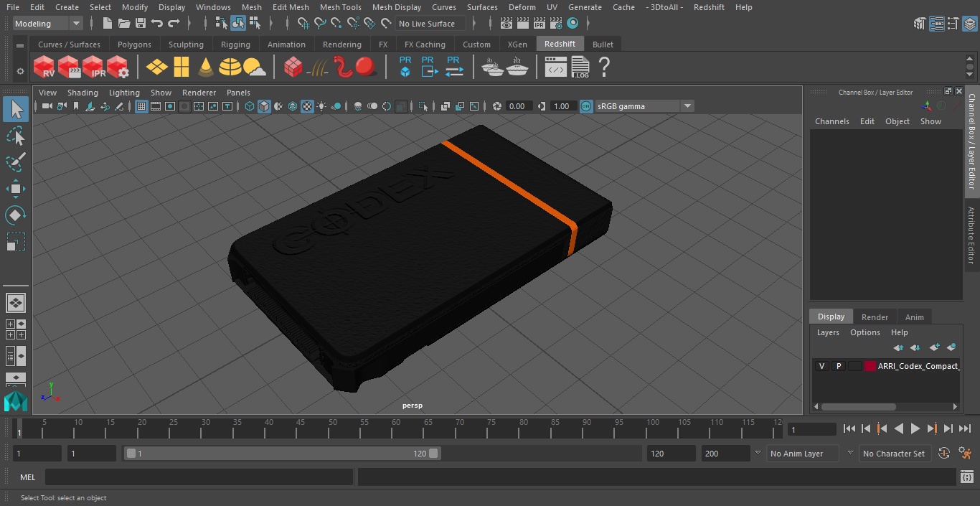Click the Redo arrow icon
980x506 pixels.
pos(174,24)
